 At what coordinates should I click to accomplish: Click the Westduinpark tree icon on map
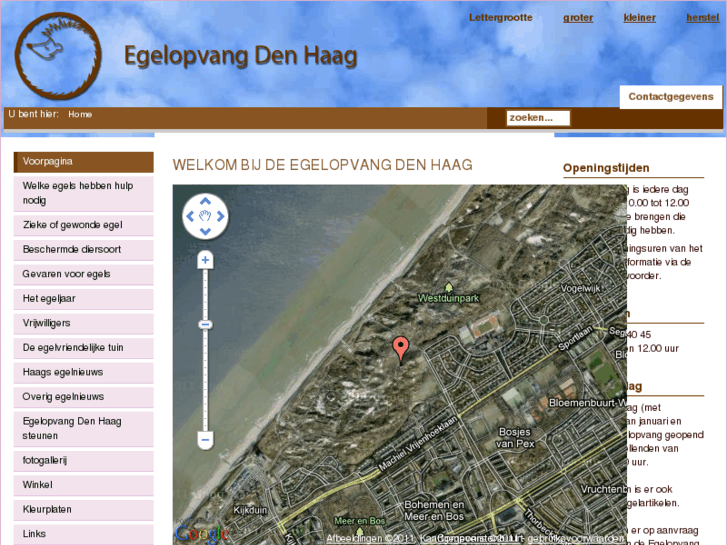448,287
